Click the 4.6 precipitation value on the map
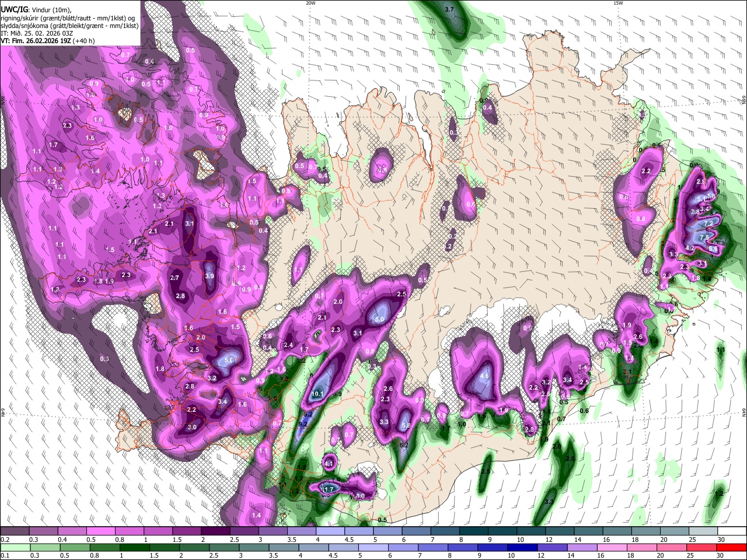The image size is (747, 560). 484,376
